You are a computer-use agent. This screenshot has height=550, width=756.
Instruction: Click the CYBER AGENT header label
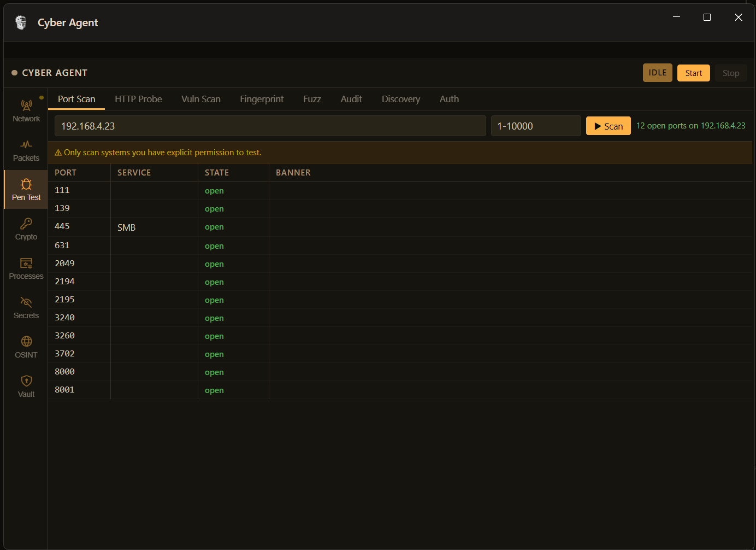[x=55, y=73]
